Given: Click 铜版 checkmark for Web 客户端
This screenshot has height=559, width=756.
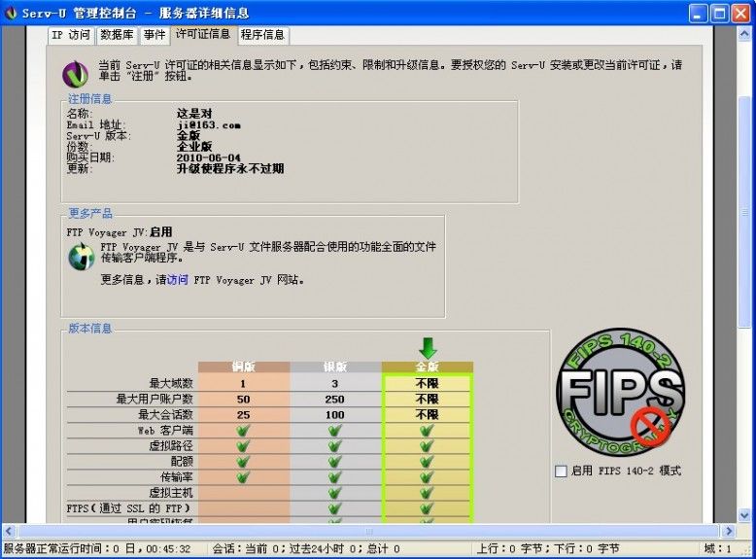Looking at the screenshot, I should point(244,431).
